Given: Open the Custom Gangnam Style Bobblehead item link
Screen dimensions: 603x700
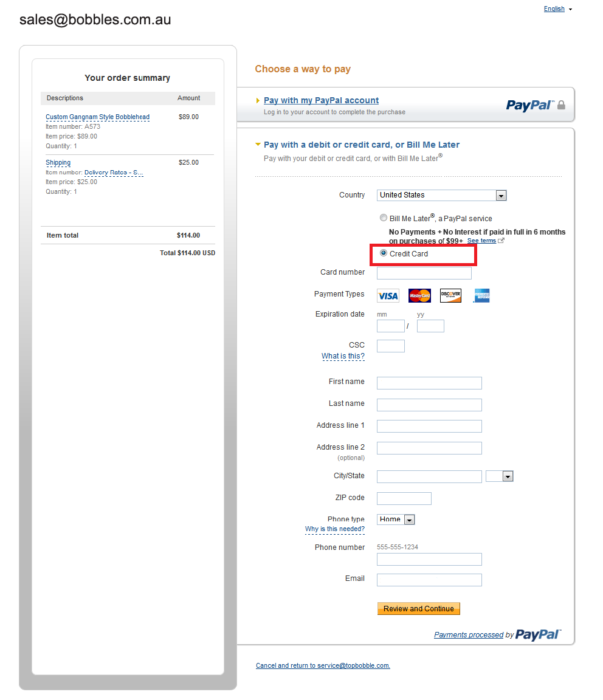Looking at the screenshot, I should tap(97, 117).
